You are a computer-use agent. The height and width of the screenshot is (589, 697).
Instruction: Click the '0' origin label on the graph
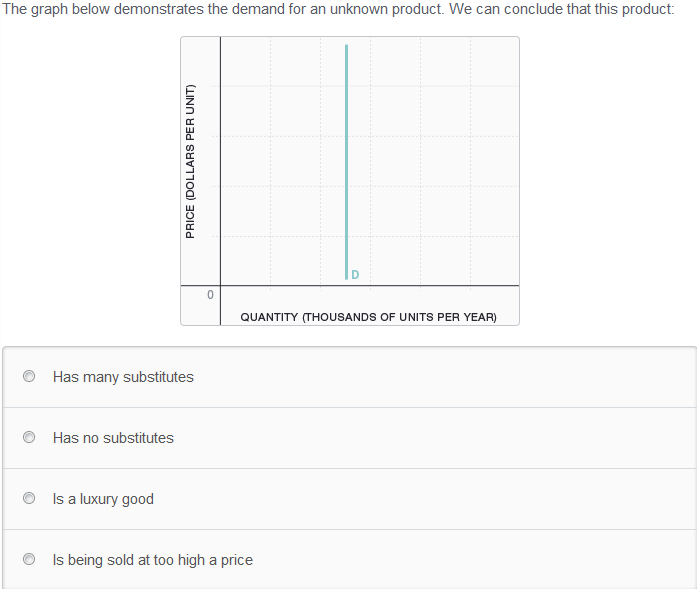click(x=210, y=295)
